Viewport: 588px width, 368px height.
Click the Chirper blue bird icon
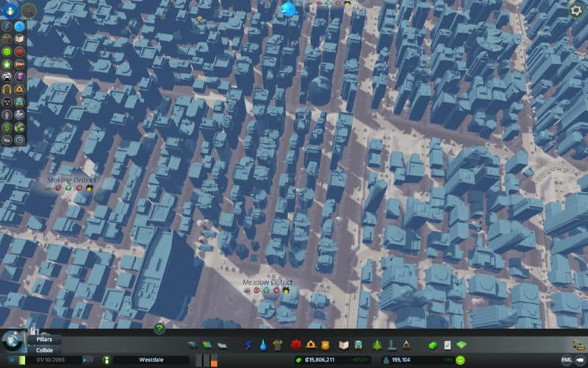point(288,9)
